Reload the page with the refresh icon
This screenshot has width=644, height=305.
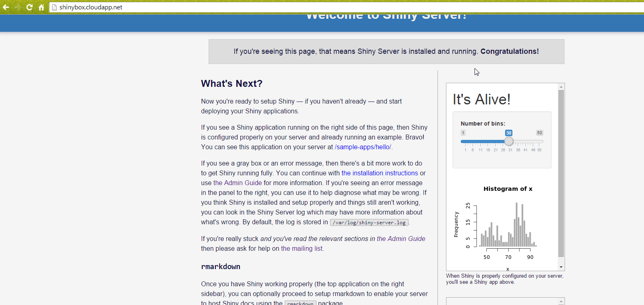[29, 7]
